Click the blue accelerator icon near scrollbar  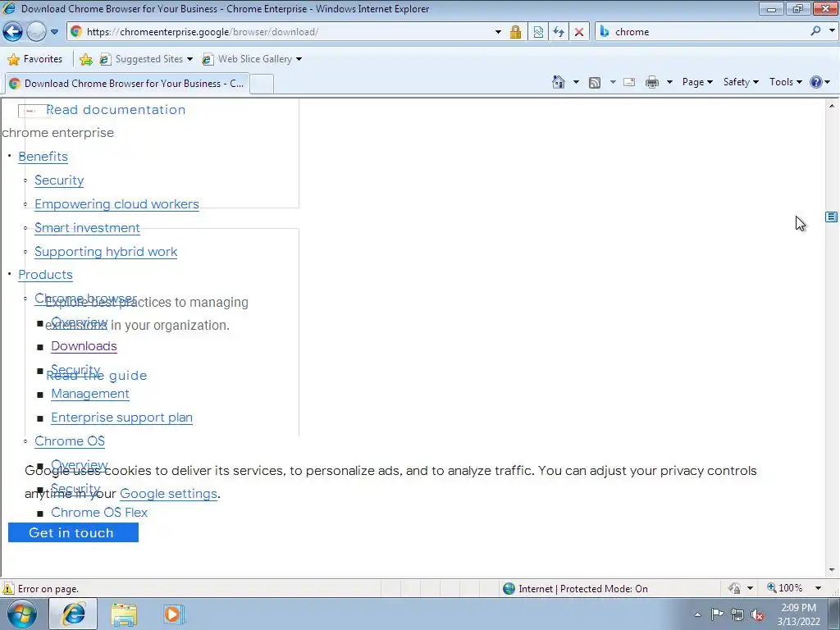(832, 217)
